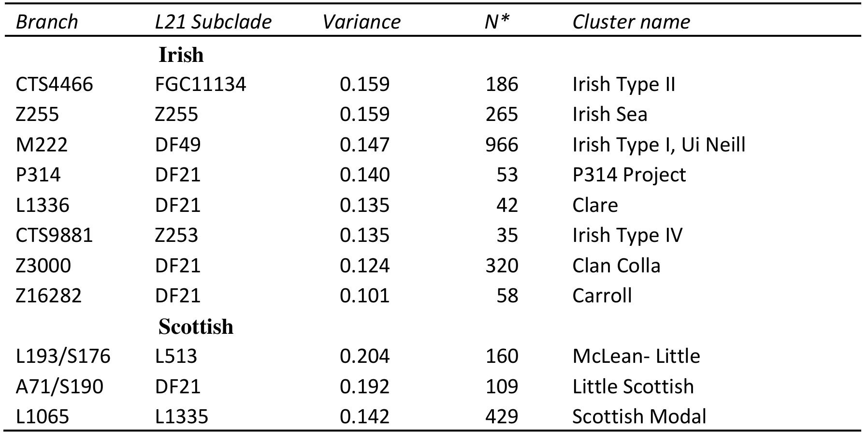Select the Scottish Modal cluster name
The height and width of the screenshot is (432, 868).
[639, 417]
